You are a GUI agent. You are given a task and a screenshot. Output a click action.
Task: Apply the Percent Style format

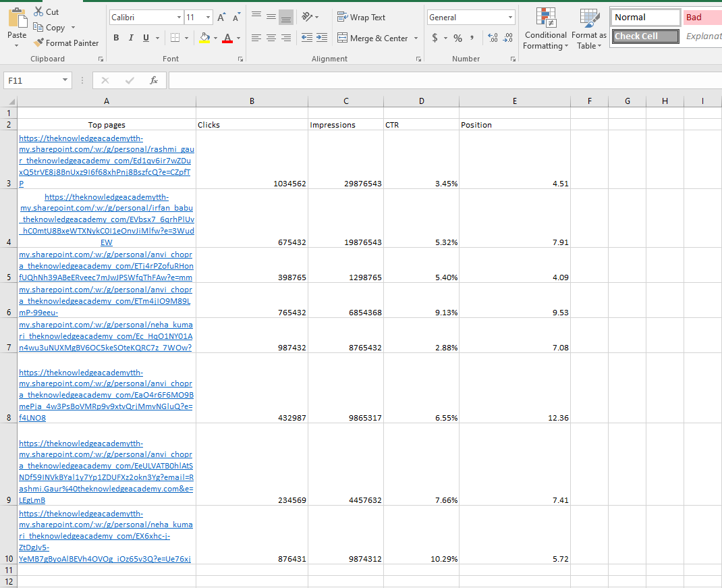click(457, 38)
